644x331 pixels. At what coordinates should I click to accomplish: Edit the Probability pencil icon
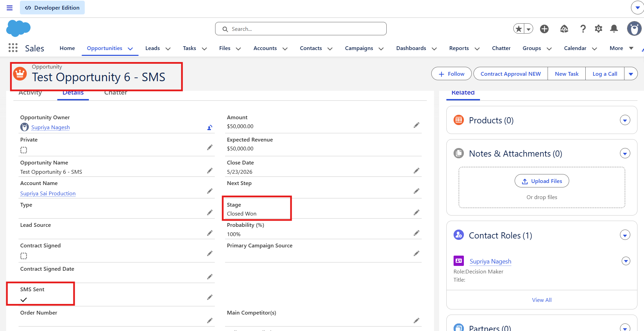[417, 233]
